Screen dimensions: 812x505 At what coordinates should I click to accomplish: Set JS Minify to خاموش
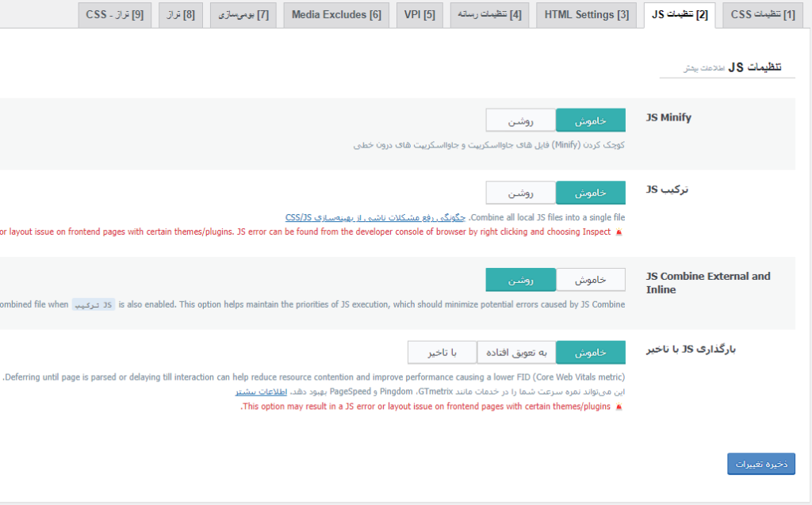590,121
